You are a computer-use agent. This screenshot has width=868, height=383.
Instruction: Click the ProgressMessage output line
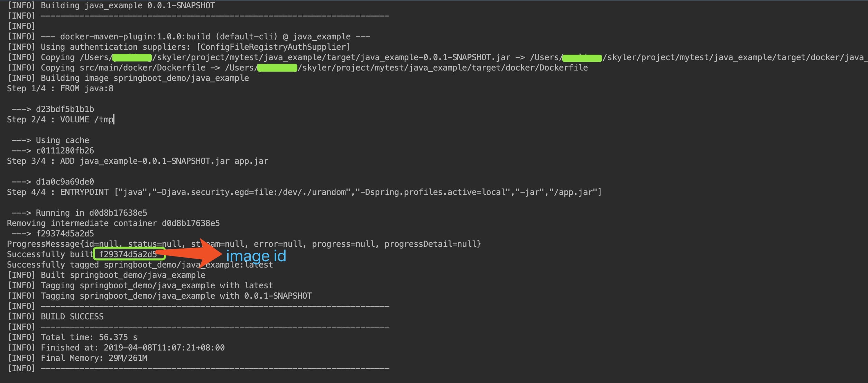point(244,244)
